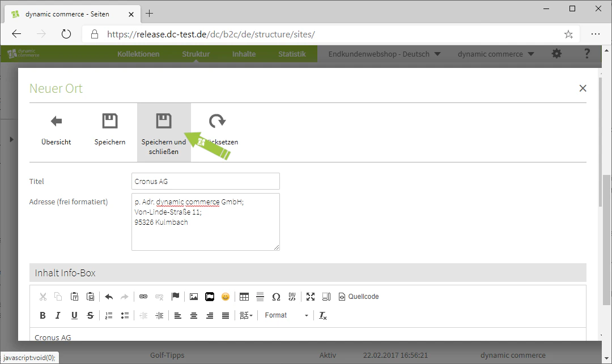Remove formatting with Tx icon
The image size is (612, 364).
pos(323,315)
